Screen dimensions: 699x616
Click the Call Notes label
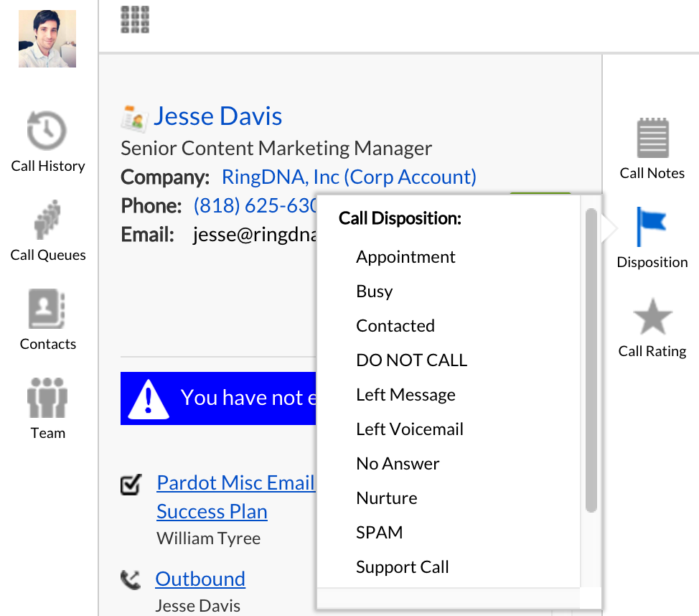[652, 173]
